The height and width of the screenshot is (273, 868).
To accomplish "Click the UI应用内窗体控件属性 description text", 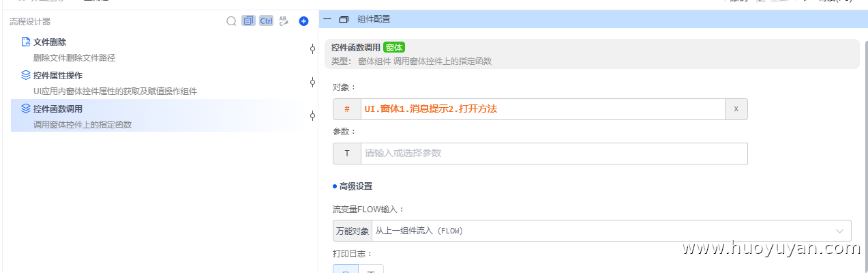I will click(115, 91).
